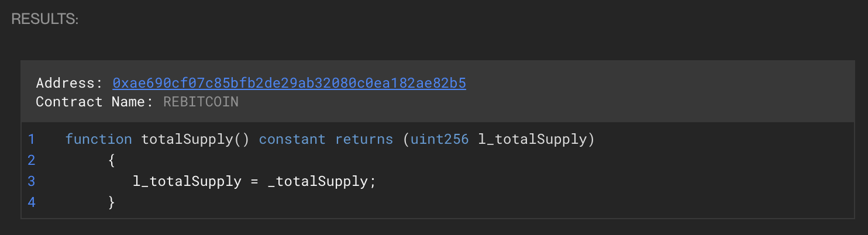868x235 pixels.
Task: Click the RESULTS: heading
Action: point(45,19)
